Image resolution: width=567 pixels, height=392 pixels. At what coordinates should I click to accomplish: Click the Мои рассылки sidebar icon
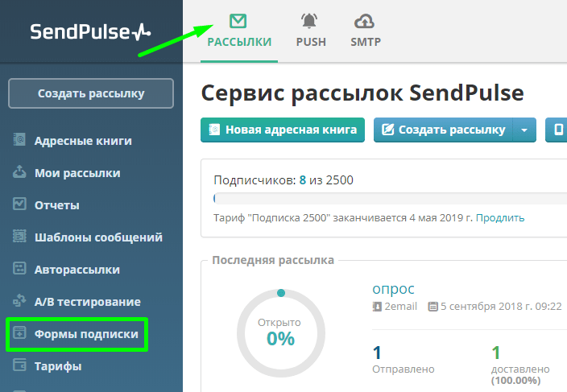[x=19, y=171]
